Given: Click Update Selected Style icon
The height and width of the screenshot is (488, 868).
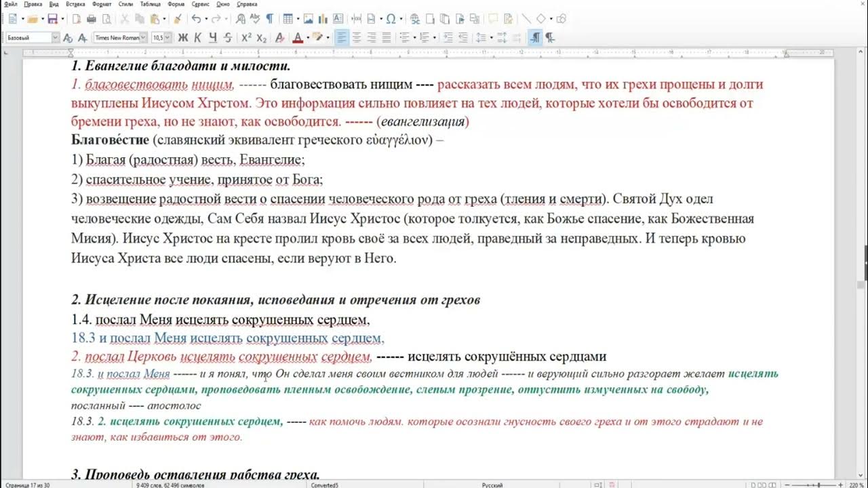Looking at the screenshot, I should (68, 38).
